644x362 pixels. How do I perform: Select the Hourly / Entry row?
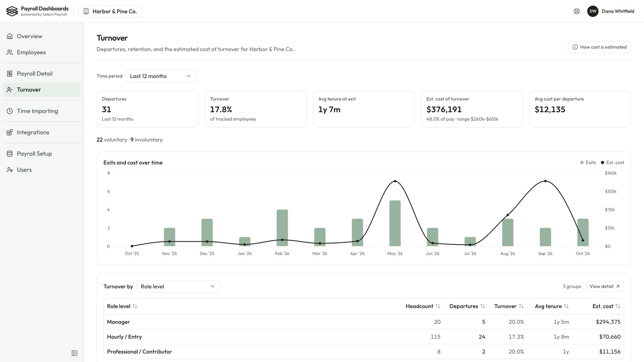364,337
